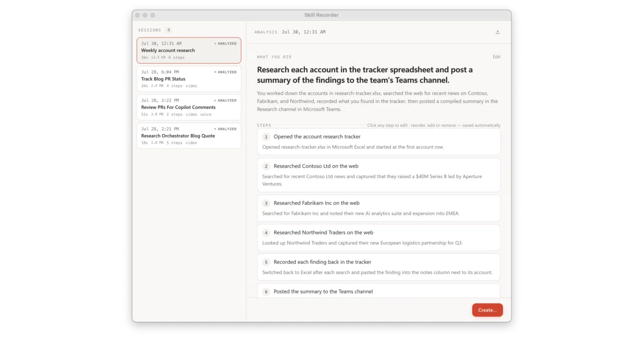Click the export download icon

click(497, 32)
